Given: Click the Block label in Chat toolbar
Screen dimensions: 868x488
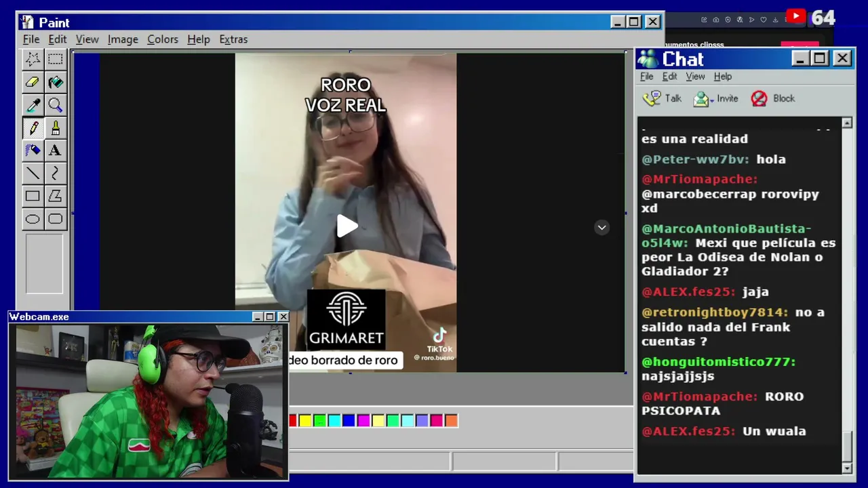Looking at the screenshot, I should tap(784, 98).
